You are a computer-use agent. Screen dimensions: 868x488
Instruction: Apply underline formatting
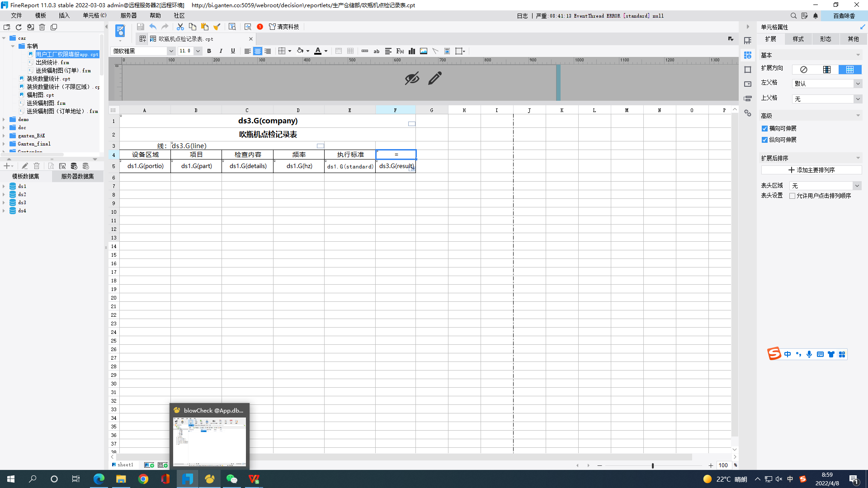point(233,51)
